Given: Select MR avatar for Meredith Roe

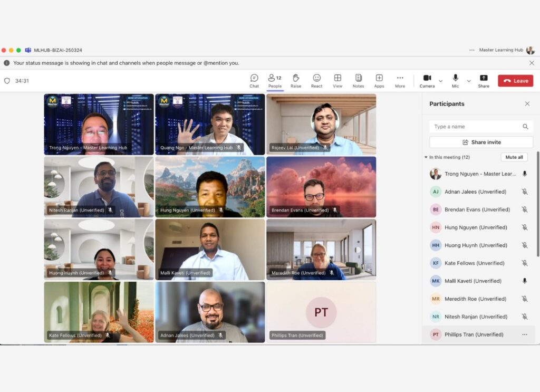Looking at the screenshot, I should pos(436,299).
